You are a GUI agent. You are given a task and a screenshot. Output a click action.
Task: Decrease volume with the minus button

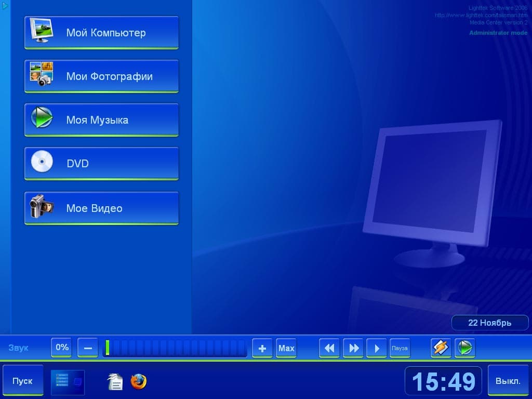tap(88, 348)
